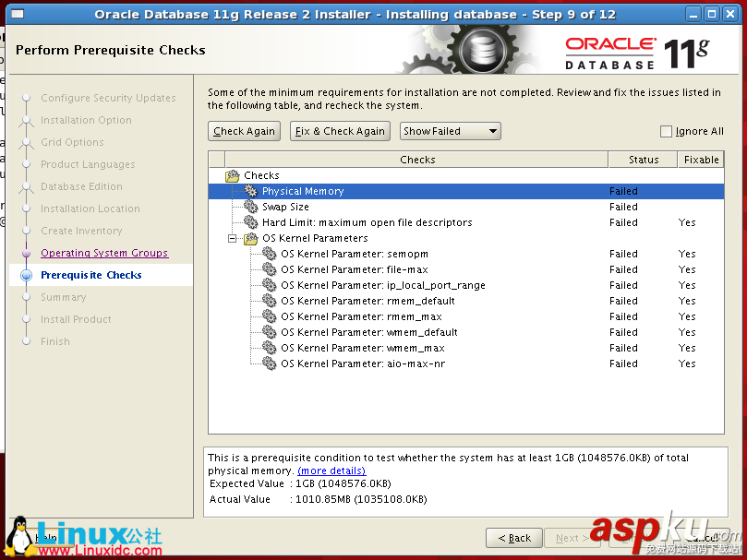Select the Swap Size check row
The image size is (747, 560).
click(466, 207)
